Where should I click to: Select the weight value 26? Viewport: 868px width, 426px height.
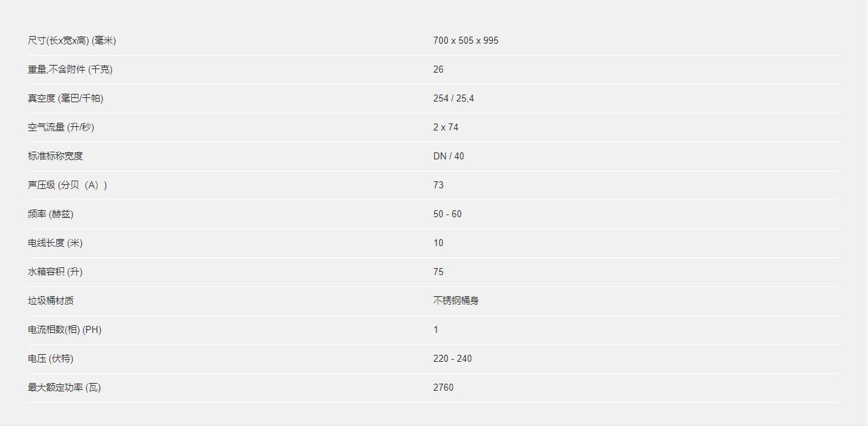[439, 69]
